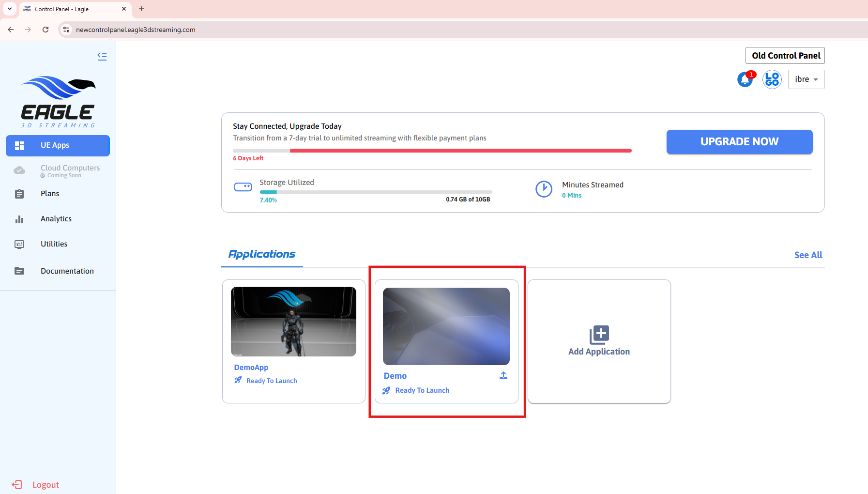Expand the ibre user dropdown

(x=806, y=79)
